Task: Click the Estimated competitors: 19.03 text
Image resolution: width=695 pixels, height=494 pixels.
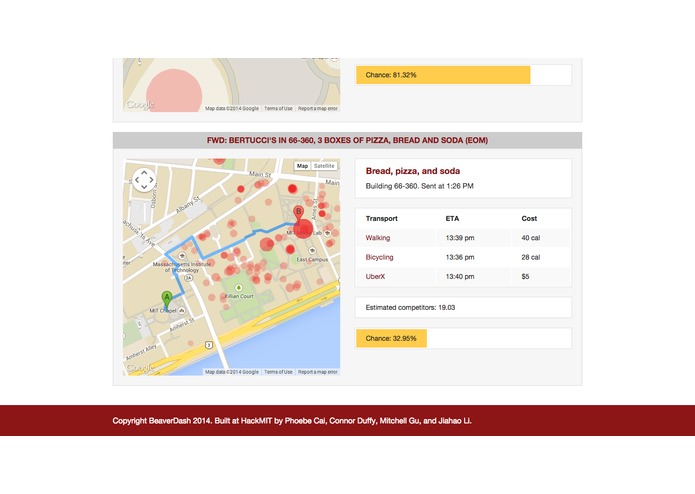Action: [410, 307]
